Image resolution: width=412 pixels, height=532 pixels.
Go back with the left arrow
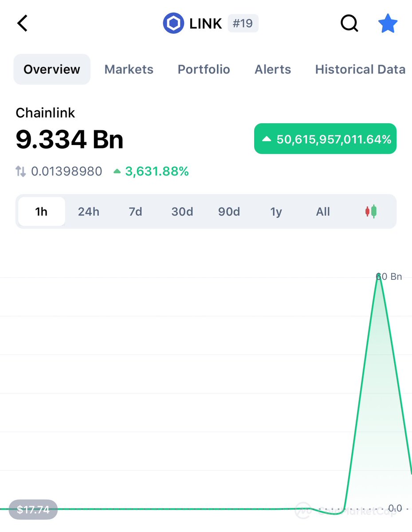pyautogui.click(x=22, y=23)
